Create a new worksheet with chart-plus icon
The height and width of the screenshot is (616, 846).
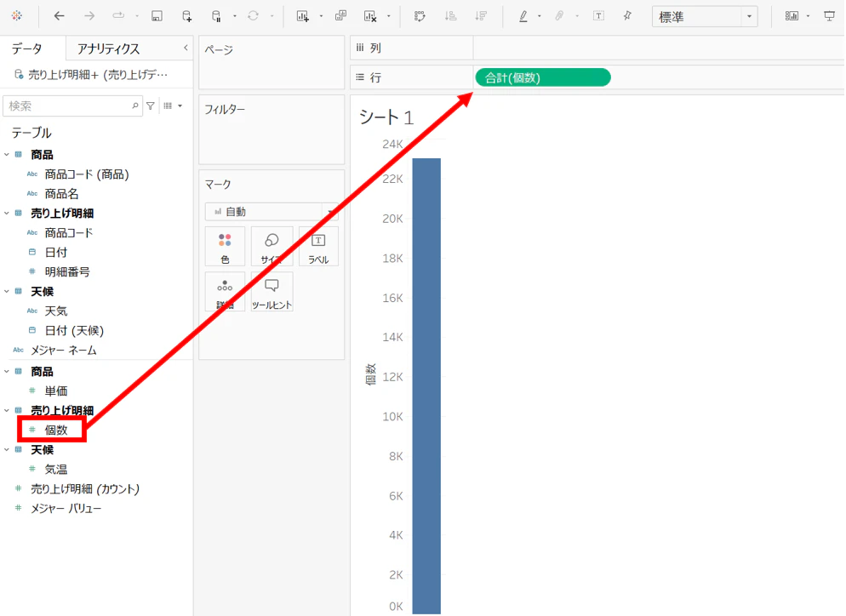[x=303, y=16]
